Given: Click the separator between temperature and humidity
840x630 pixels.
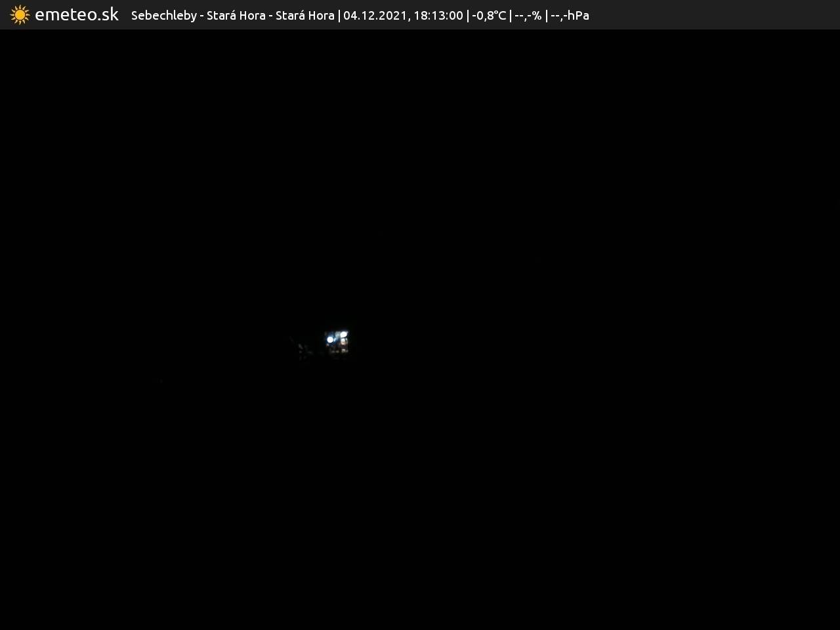Looking at the screenshot, I should [x=511, y=15].
